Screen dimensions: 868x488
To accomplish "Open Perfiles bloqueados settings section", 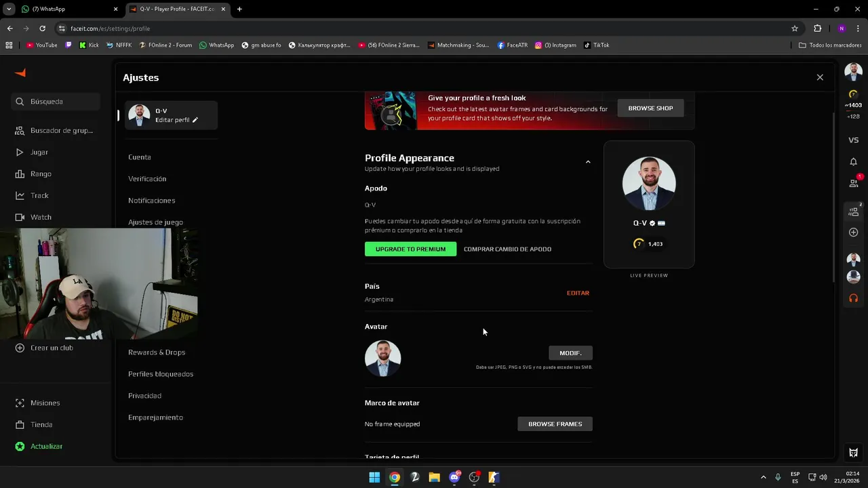I will click(x=161, y=374).
